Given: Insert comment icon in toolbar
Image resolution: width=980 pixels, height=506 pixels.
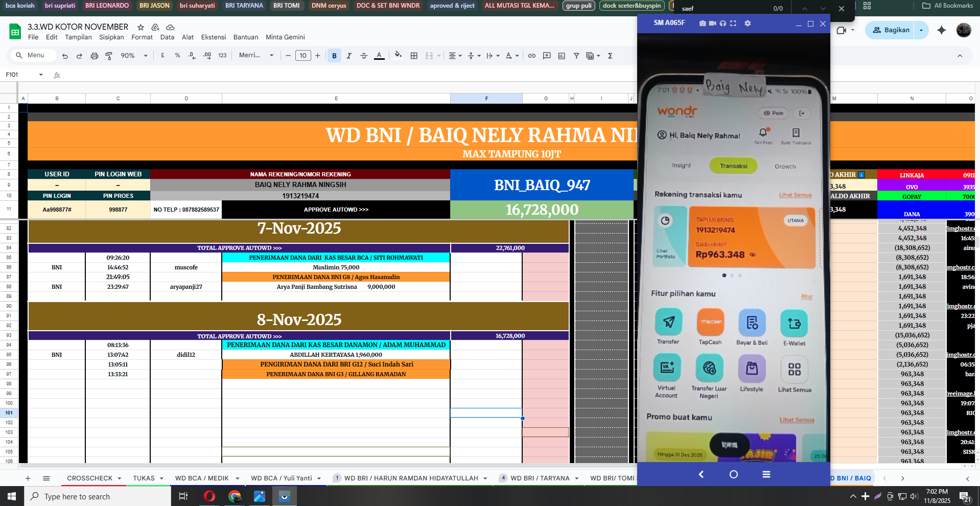Looking at the screenshot, I should pos(547,56).
